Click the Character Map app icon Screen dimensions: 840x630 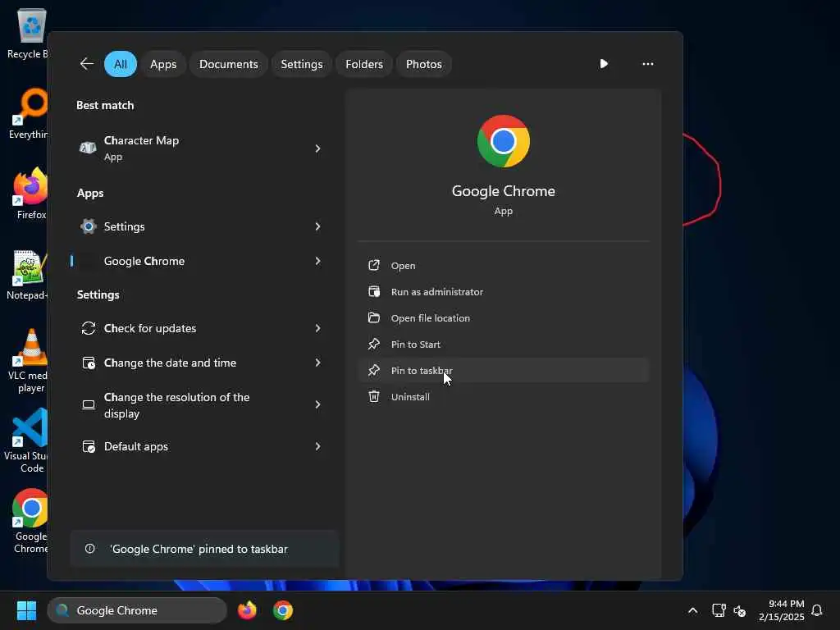[x=88, y=148]
